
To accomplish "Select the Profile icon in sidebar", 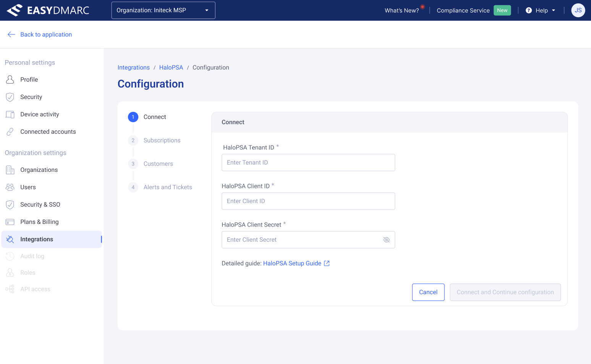I will (10, 79).
